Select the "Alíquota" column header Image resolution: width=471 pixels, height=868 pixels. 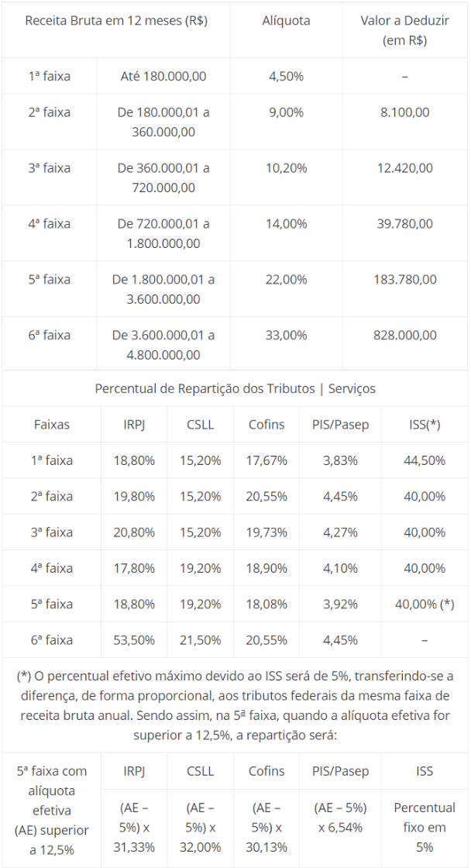tap(286, 21)
